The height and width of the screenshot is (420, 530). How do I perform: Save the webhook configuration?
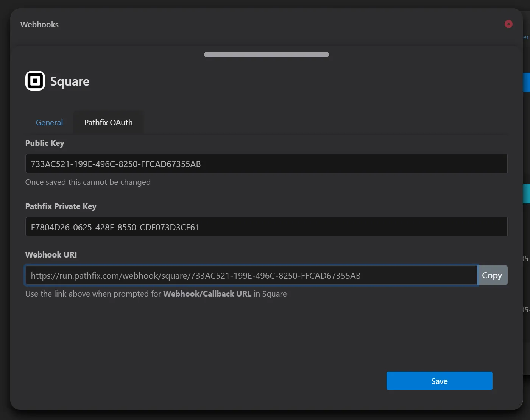pyautogui.click(x=439, y=381)
